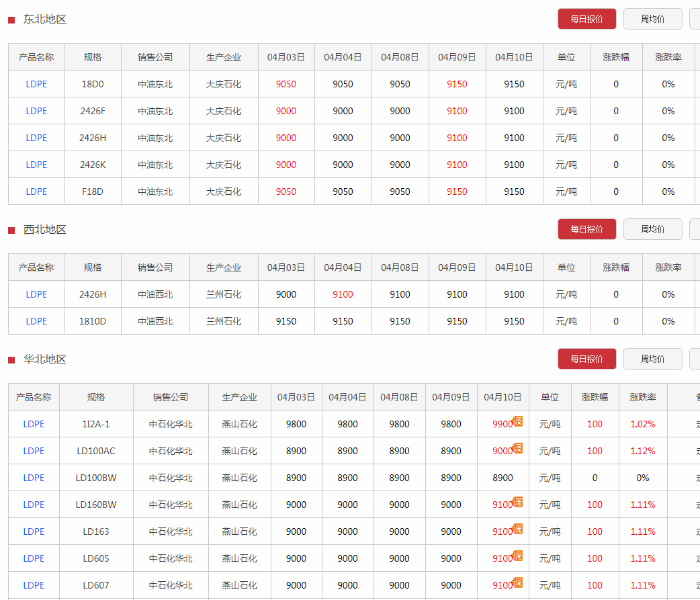
Task: Click 生产企业 header in 华北地区 table
Action: pos(239,397)
